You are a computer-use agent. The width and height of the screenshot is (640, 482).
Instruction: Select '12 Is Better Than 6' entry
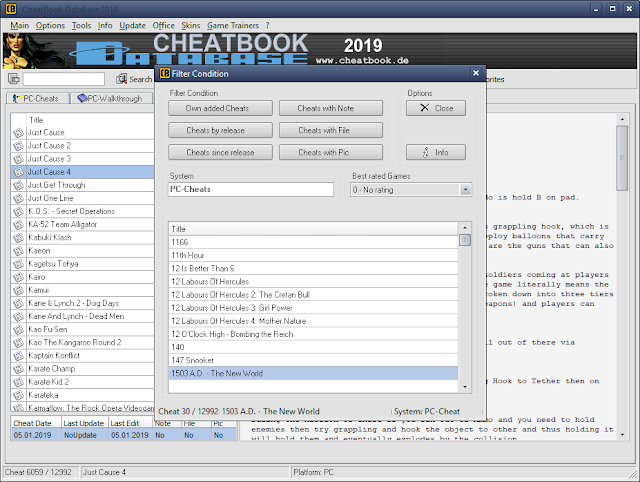(313, 269)
